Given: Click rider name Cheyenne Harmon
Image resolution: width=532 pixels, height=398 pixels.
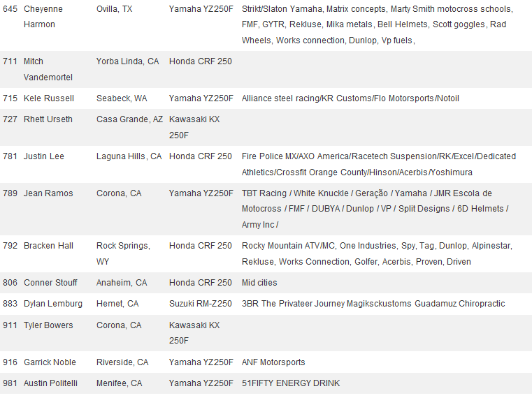Looking at the screenshot, I should [43, 17].
